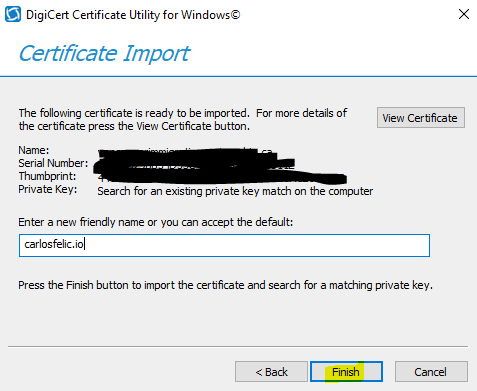
Task: Place cursor on carlosfelic.io text
Action: pos(54,244)
